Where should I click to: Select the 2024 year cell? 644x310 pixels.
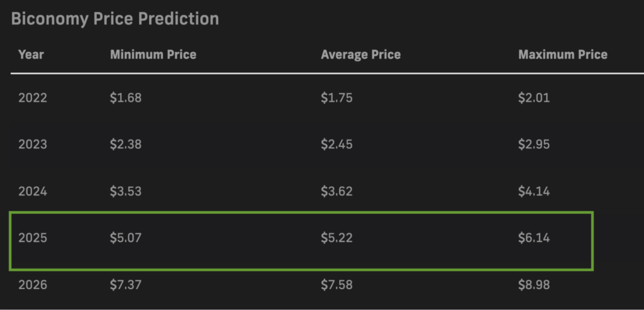tap(33, 191)
